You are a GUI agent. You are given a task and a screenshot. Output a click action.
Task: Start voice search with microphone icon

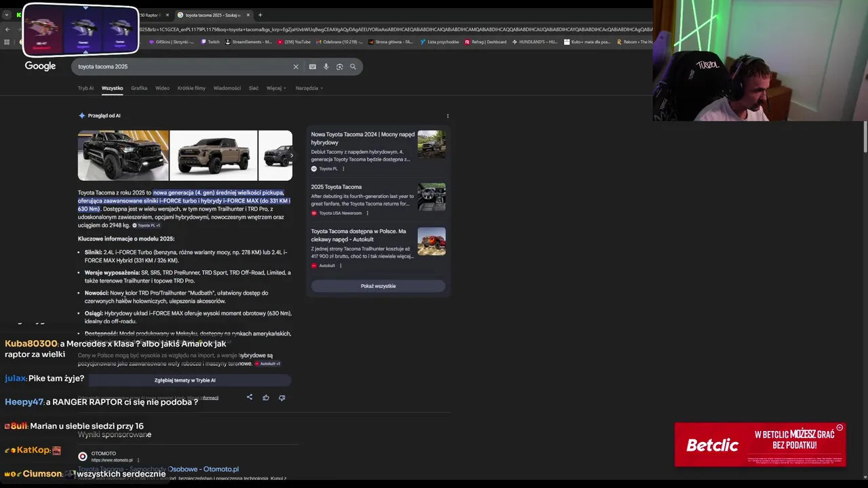(326, 66)
